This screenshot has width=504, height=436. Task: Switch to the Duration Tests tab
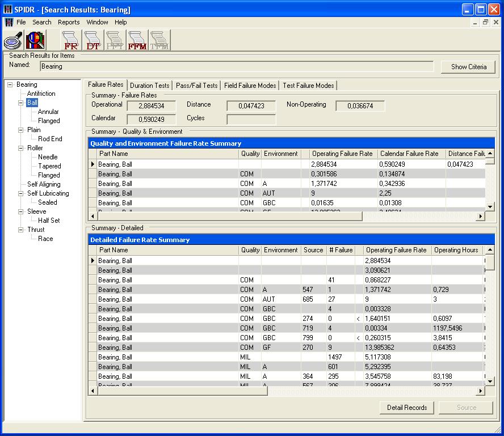click(150, 86)
